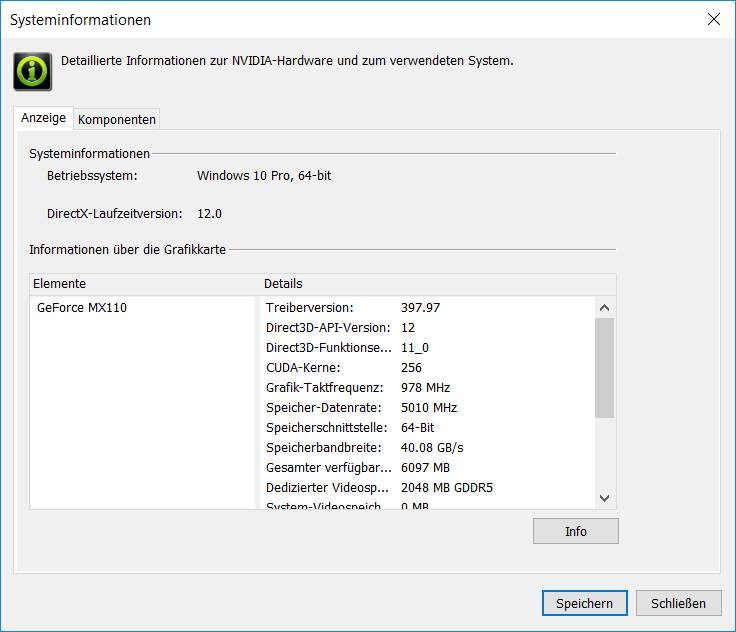Image resolution: width=736 pixels, height=632 pixels.
Task: Click the details list scrollbar thumb
Action: [x=605, y=368]
